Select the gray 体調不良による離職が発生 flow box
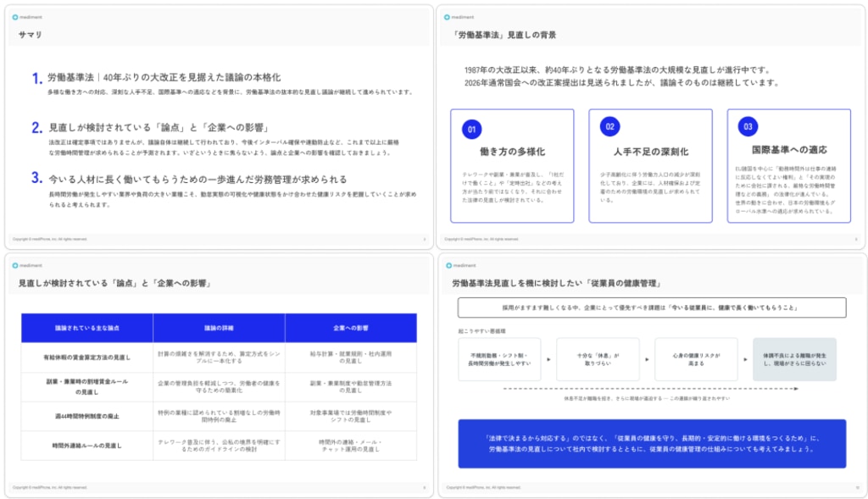The image size is (868, 499). click(794, 359)
